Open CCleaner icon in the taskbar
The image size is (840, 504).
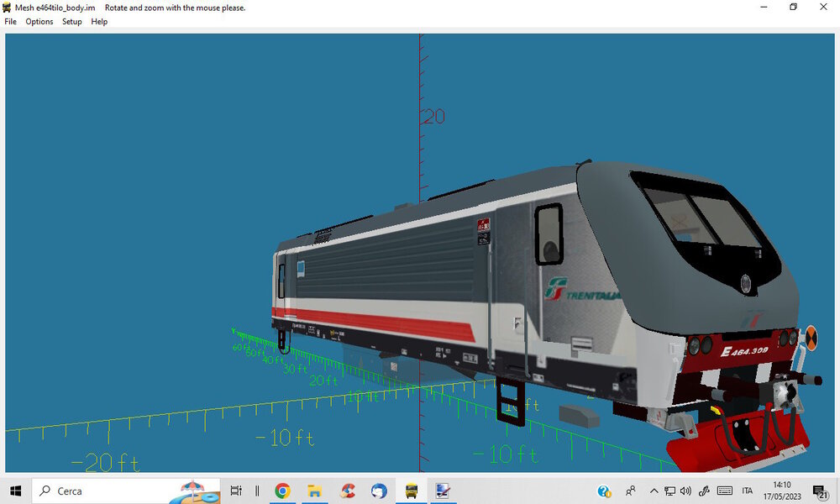pyautogui.click(x=348, y=491)
